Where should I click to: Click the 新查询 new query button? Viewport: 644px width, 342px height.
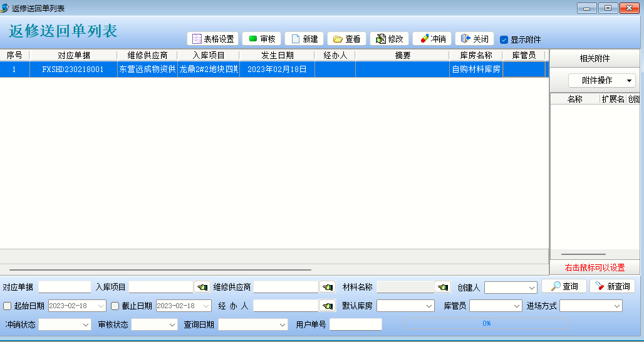pyautogui.click(x=612, y=286)
